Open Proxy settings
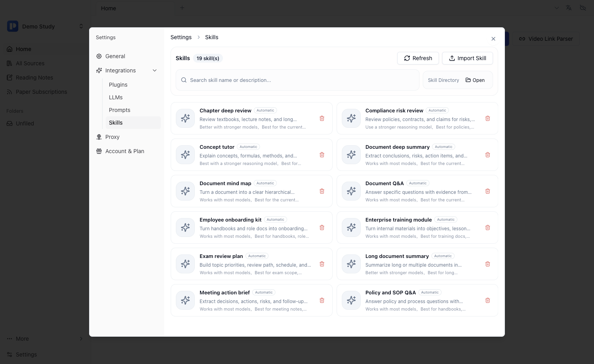This screenshot has height=364, width=594. coord(127,137)
